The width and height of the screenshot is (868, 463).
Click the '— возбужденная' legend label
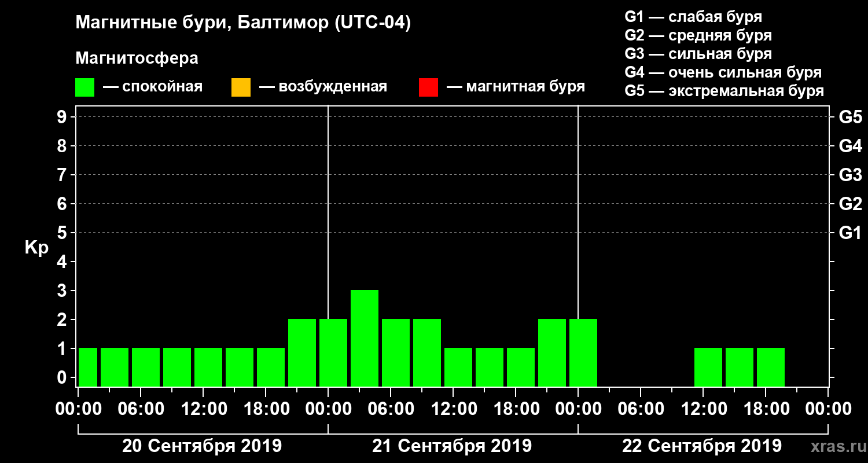click(323, 87)
